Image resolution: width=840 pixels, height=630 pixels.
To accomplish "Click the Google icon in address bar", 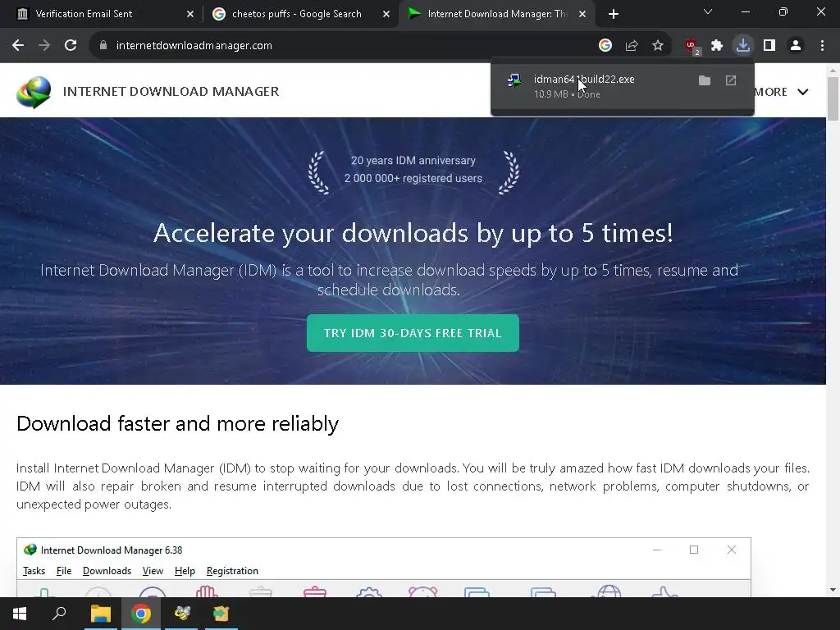I will 605,46.
